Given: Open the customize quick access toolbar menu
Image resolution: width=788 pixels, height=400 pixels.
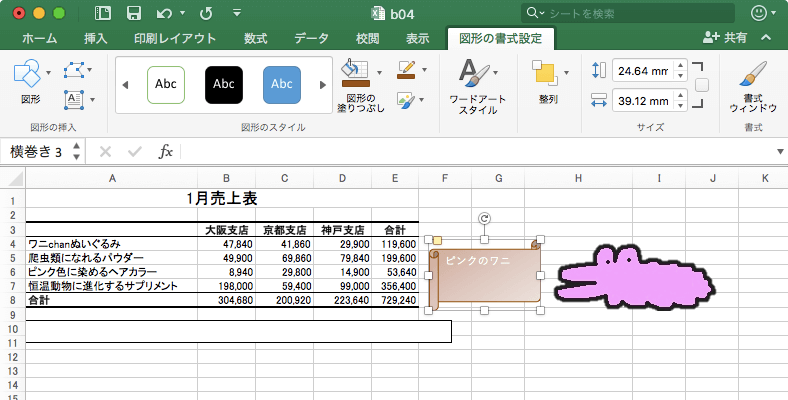Looking at the screenshot, I should (x=237, y=13).
